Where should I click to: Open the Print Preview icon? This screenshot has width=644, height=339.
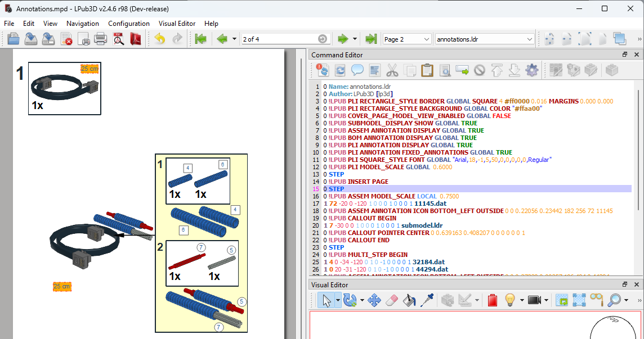[x=83, y=39]
